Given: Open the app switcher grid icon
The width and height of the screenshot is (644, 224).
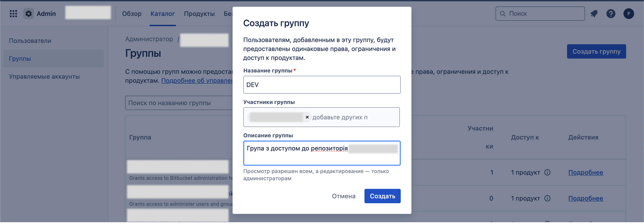Looking at the screenshot, I should [13, 13].
